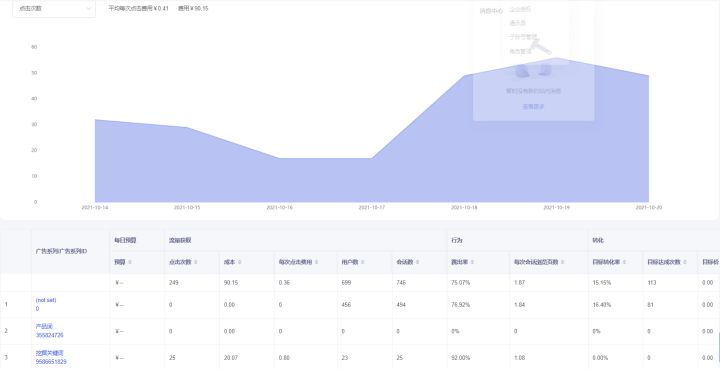Open the 点击次数 metric dropdown above chart

click(x=54, y=8)
